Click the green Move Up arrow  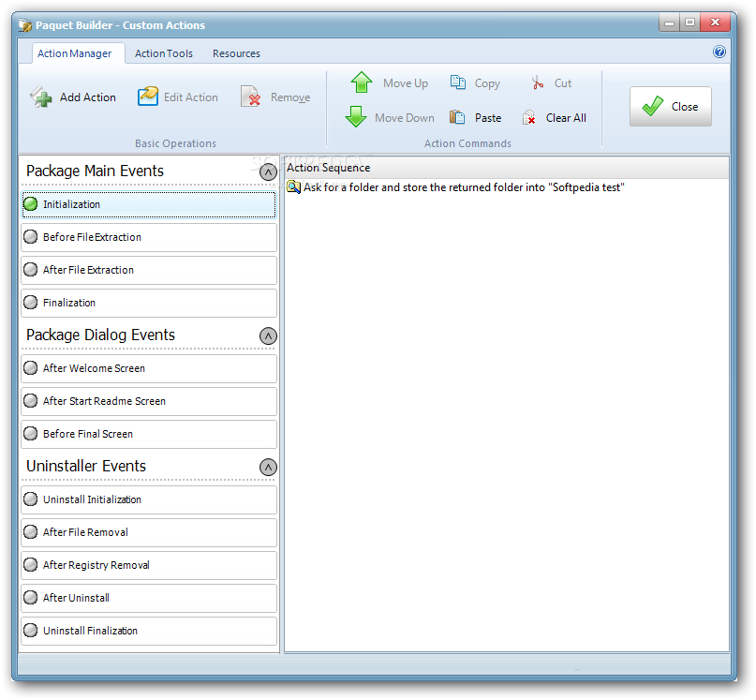(361, 82)
